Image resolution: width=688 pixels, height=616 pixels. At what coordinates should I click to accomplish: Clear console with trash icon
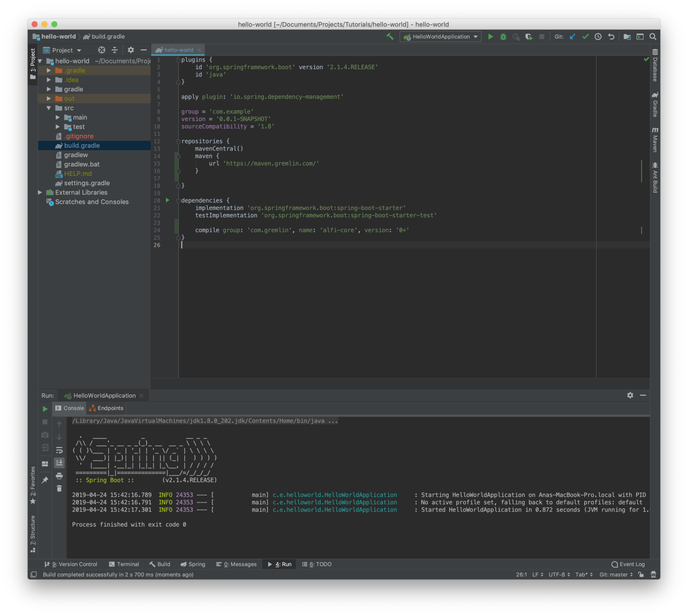(59, 488)
